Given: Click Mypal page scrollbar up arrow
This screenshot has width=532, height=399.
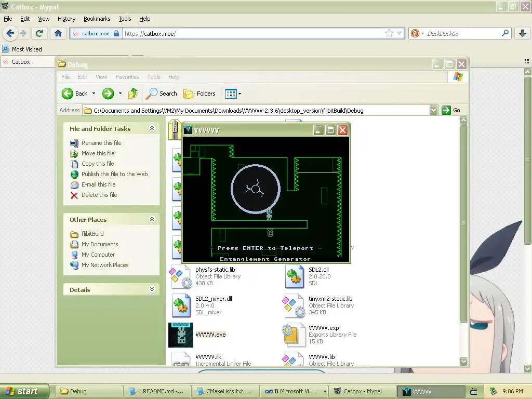Looking at the screenshot, I should [x=527, y=72].
